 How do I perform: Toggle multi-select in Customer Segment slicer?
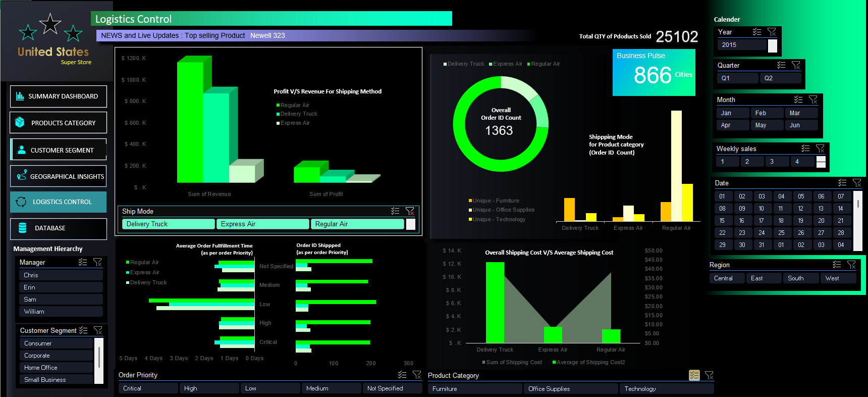tap(83, 330)
